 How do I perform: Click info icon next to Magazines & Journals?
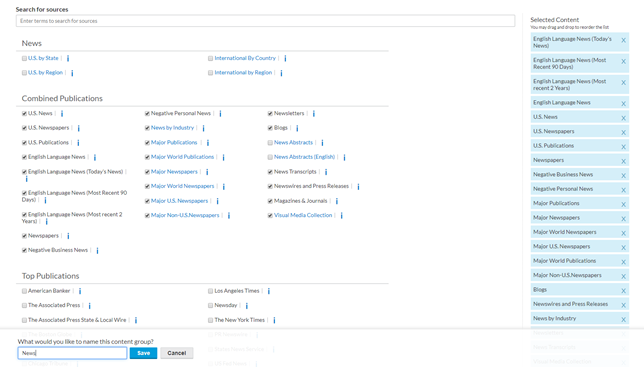[x=337, y=201]
